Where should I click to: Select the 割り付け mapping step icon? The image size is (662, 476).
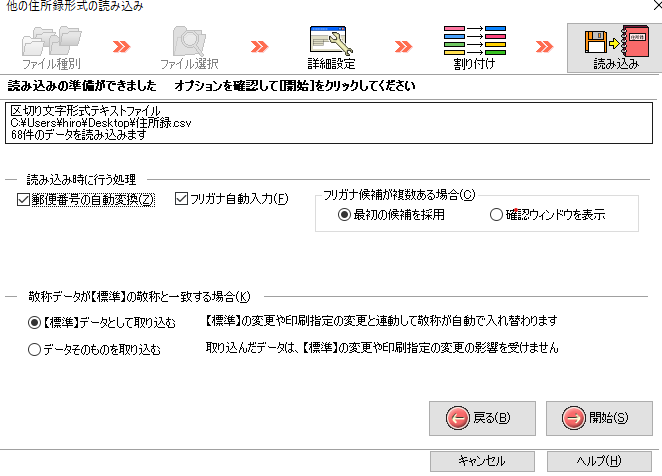[473, 41]
